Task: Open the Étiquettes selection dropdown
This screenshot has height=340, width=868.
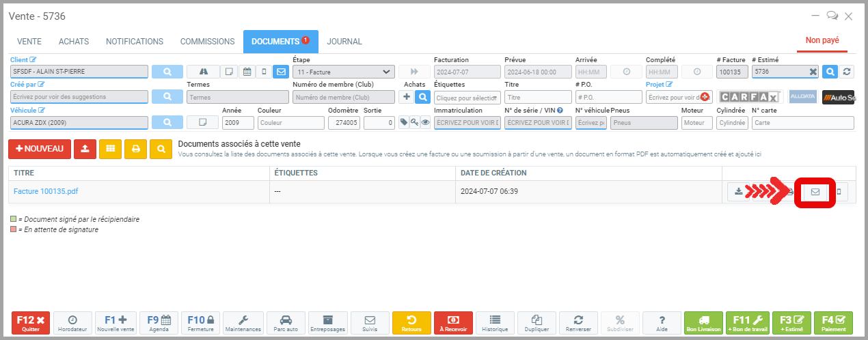Action: pos(467,97)
